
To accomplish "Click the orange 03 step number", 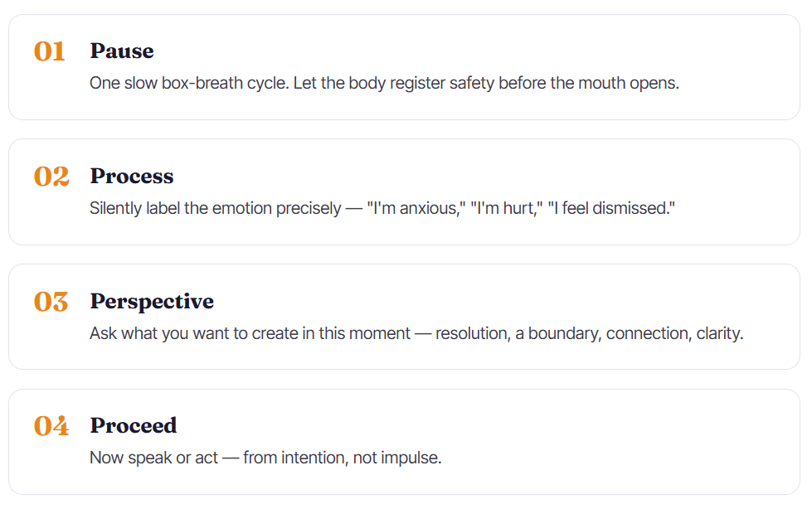I will 51,302.
